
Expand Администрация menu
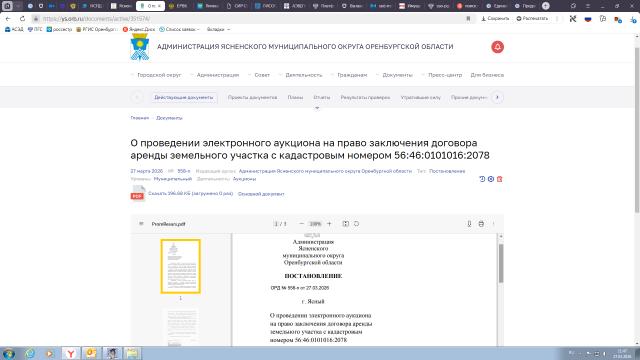217,75
